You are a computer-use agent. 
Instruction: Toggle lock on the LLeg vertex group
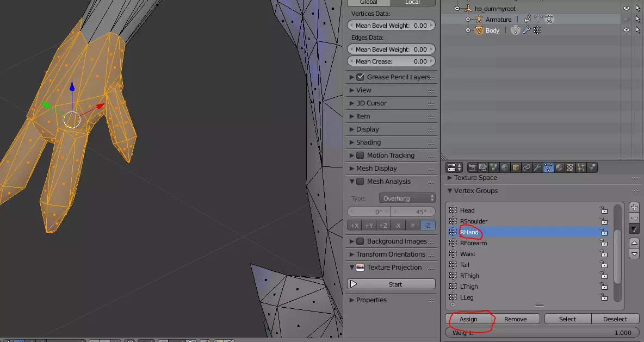coord(603,297)
